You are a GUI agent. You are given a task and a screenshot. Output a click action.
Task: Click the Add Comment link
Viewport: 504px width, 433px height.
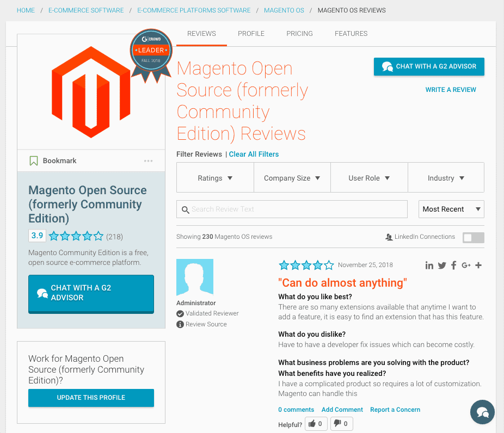point(342,410)
